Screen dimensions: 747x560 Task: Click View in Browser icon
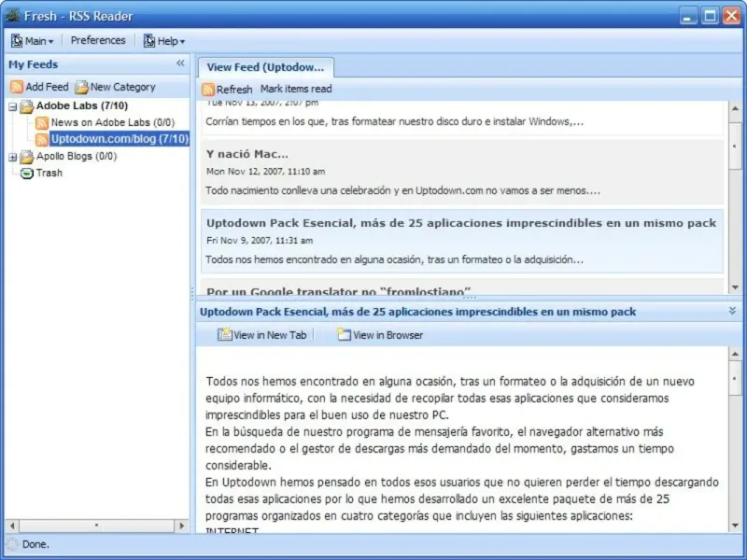344,334
